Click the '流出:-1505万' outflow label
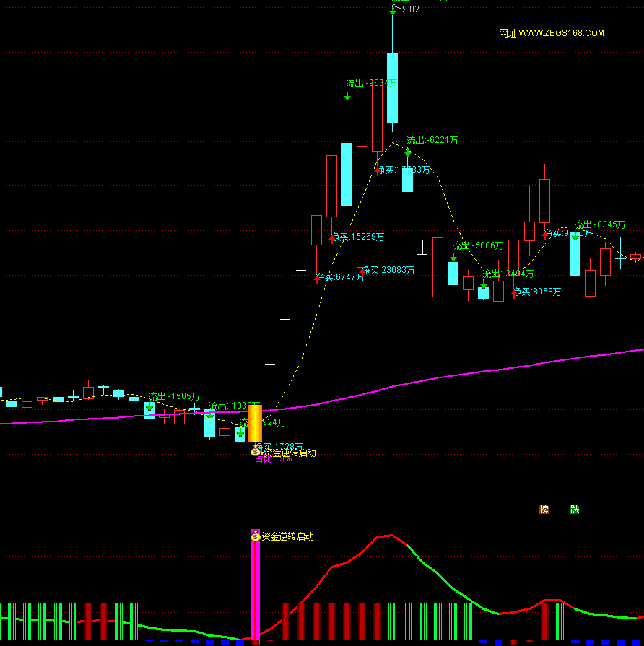The width and height of the screenshot is (644, 646). click(x=173, y=396)
